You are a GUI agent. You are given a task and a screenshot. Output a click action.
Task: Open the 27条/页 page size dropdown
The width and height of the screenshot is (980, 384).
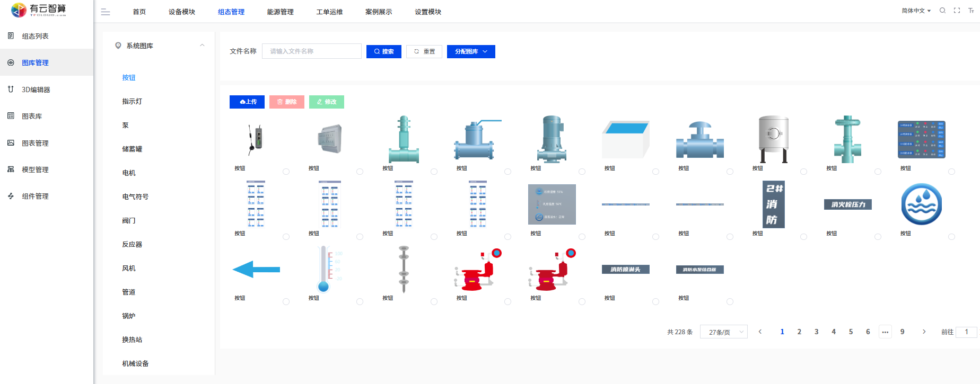pos(723,332)
